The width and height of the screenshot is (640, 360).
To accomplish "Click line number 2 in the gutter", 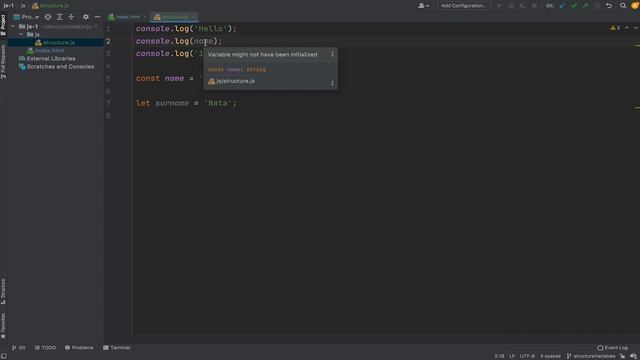I will (108, 41).
